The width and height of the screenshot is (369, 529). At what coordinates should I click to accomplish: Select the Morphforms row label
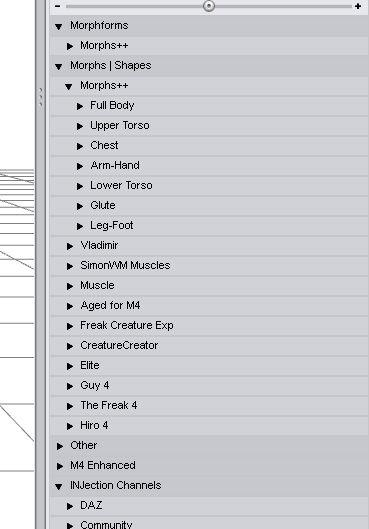coord(99,26)
